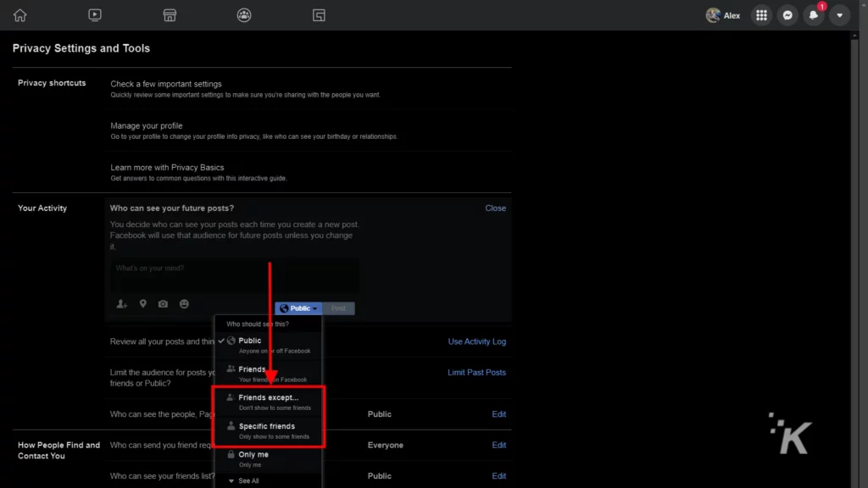Click the globe icon beside Public option
Viewport: 868px width, 488px height.
[231, 341]
